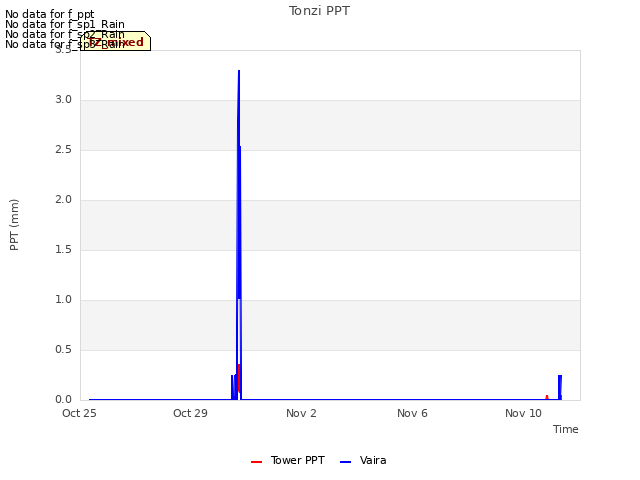Click the TZ_mixed annotation box
The width and height of the screenshot is (640, 480).
point(116,41)
